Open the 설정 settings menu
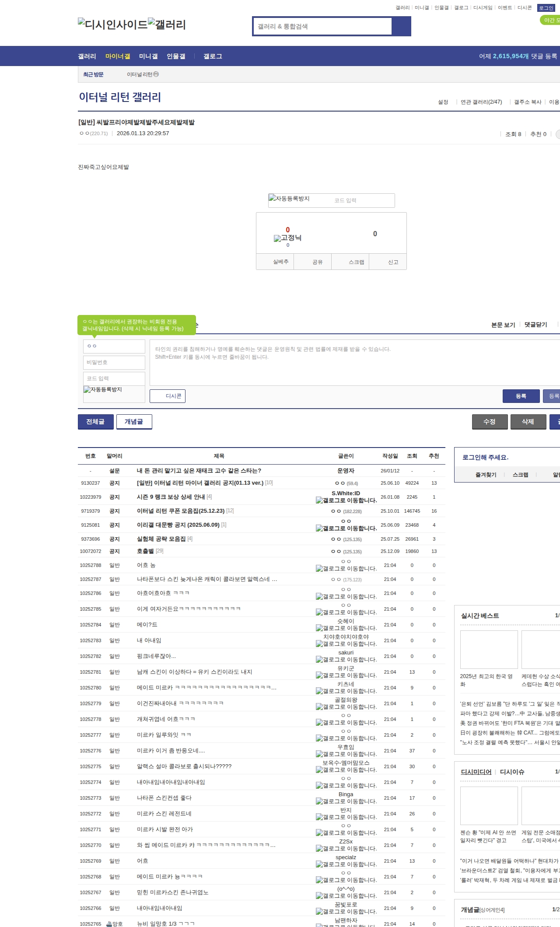The width and height of the screenshot is (560, 927). (443, 102)
